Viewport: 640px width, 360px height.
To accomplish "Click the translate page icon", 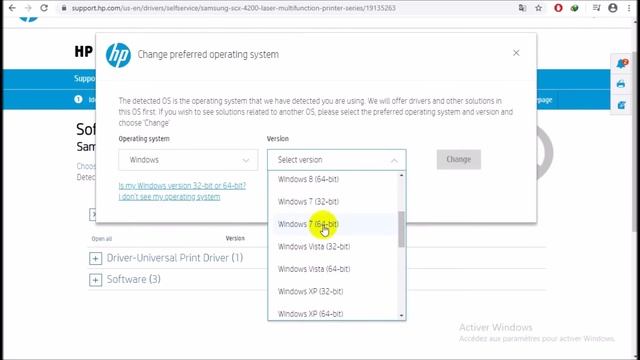I will click(x=522, y=8).
